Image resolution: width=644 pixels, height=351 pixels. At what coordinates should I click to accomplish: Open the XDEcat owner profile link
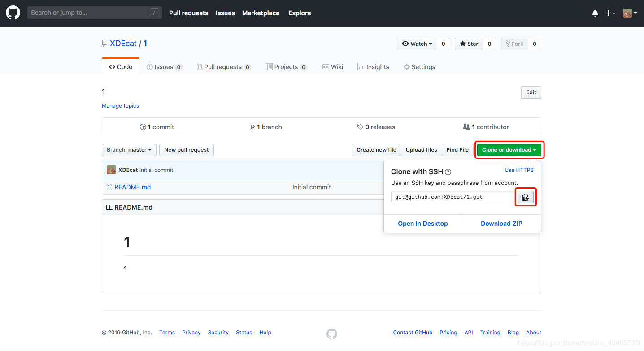(x=123, y=44)
